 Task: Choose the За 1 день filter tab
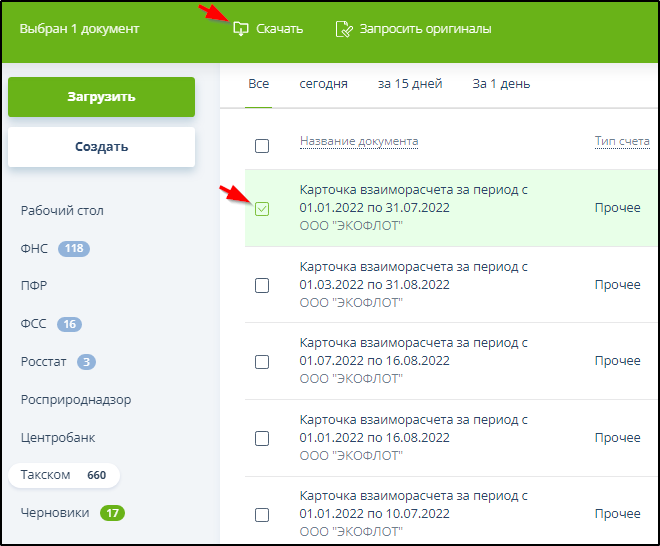click(x=501, y=84)
